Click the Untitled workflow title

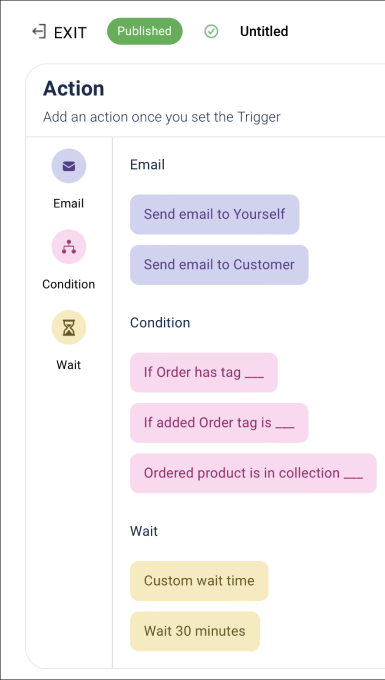point(264,31)
